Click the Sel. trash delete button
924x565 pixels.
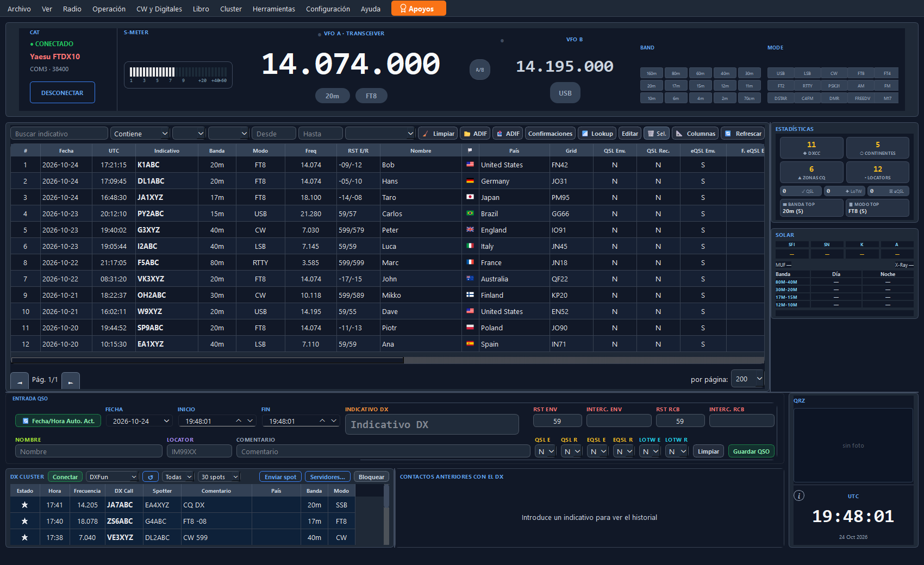[656, 134]
